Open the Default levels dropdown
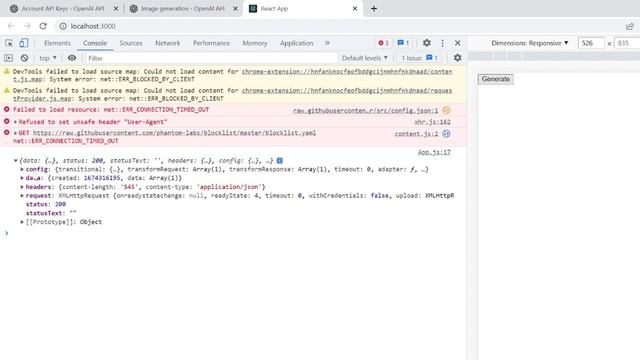 (x=364, y=58)
